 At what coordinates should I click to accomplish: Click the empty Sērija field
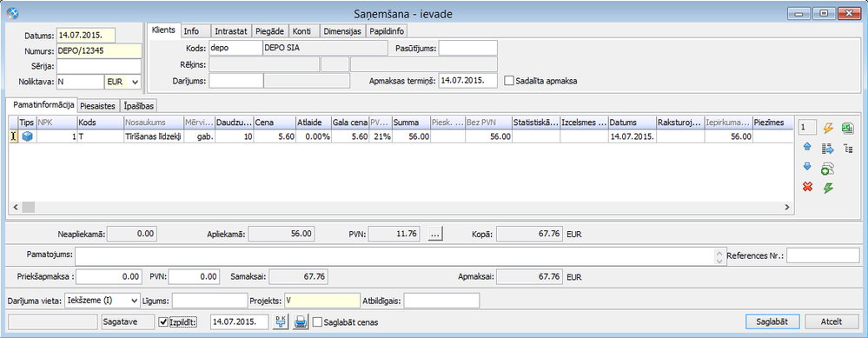(98, 66)
